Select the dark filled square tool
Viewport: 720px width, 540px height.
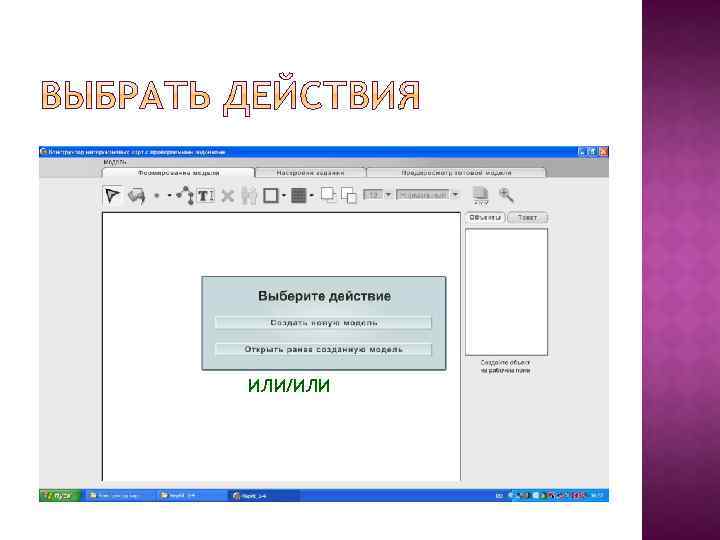298,196
